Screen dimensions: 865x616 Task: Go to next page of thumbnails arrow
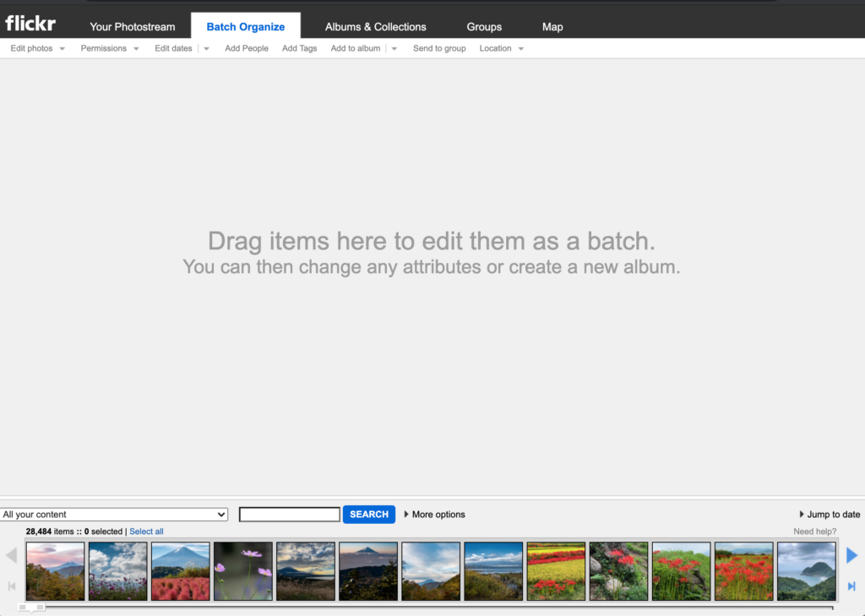851,555
